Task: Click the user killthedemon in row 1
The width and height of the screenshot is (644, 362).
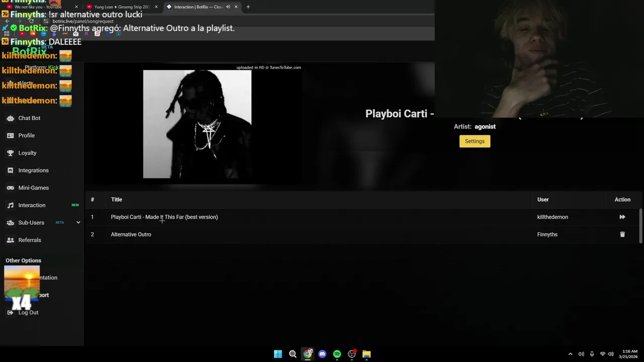Action: [552, 217]
